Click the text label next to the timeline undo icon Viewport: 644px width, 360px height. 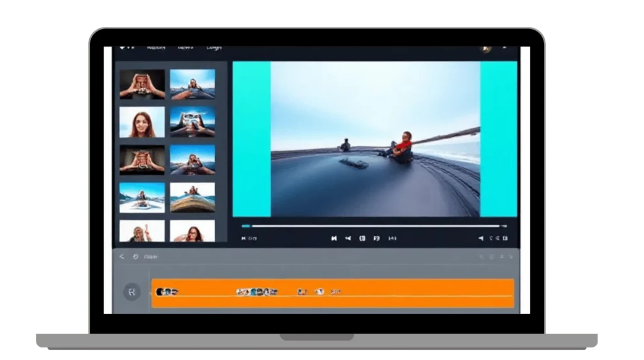click(x=151, y=257)
